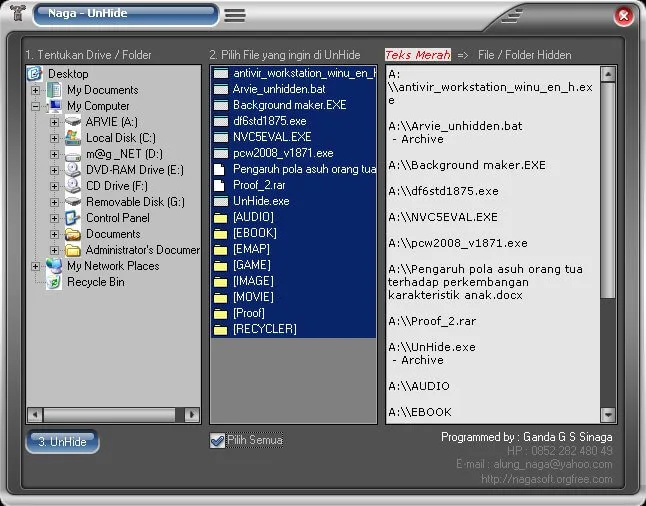Expand the Control Panel node
The width and height of the screenshot is (646, 506).
(x=54, y=218)
